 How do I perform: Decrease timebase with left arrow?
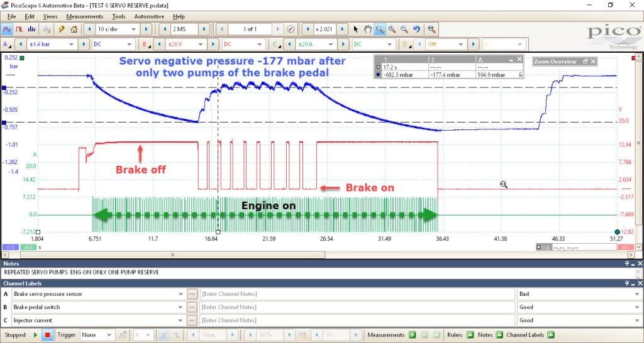[89, 29]
